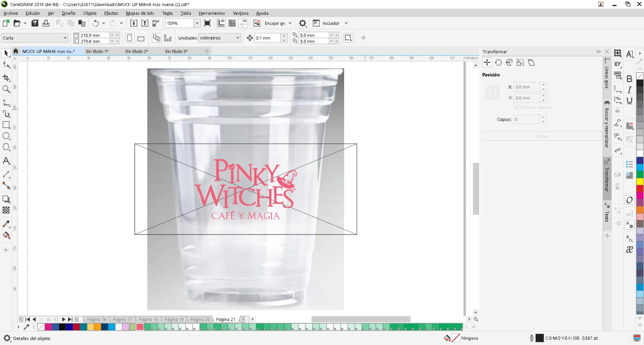Click the Aplicar button
Image resolution: width=644 pixels, height=345 pixels.
(x=541, y=136)
